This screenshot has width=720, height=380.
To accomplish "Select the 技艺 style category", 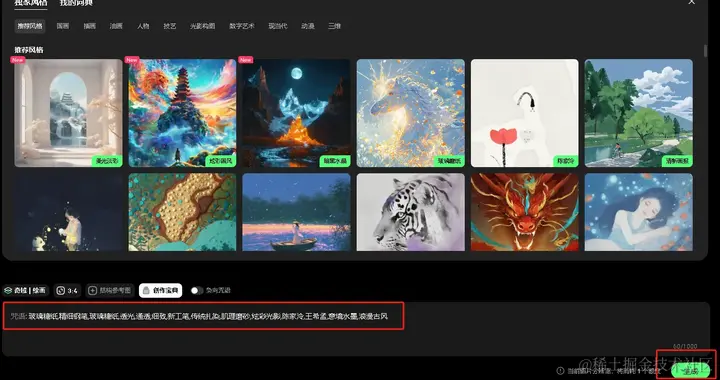I will [170, 26].
